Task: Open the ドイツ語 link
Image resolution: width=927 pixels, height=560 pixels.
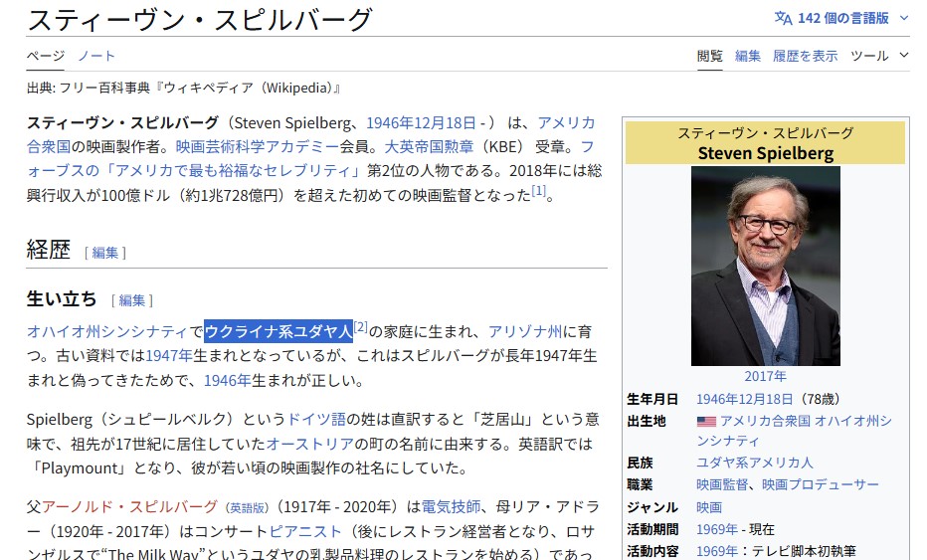Action: (316, 420)
